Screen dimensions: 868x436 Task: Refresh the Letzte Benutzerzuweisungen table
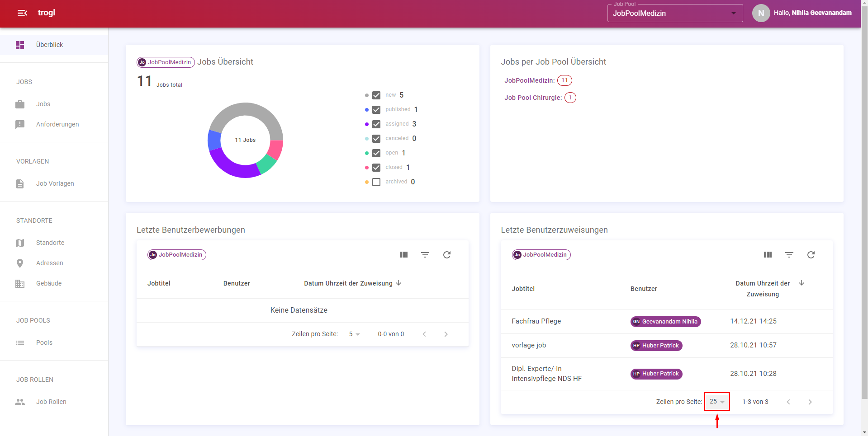coord(811,255)
